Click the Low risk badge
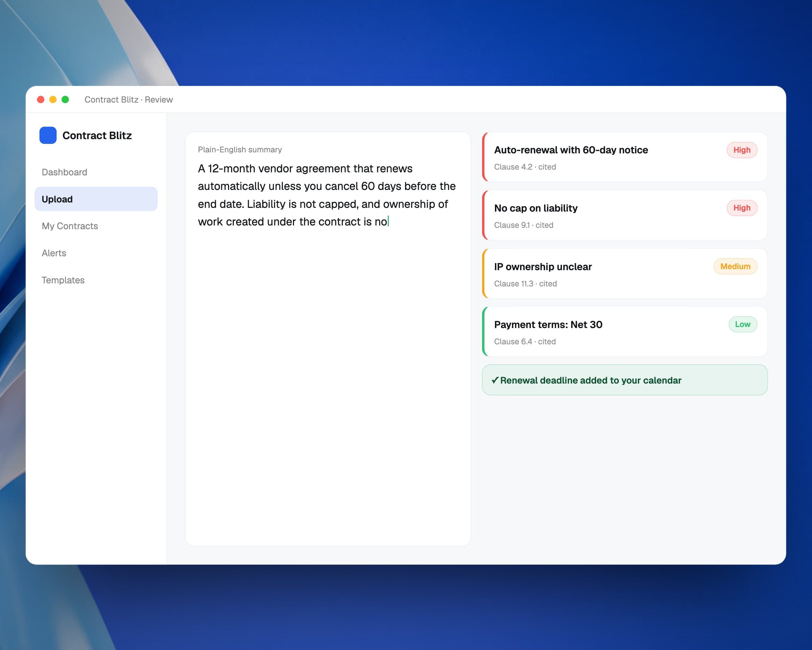The height and width of the screenshot is (650, 812). tap(743, 324)
